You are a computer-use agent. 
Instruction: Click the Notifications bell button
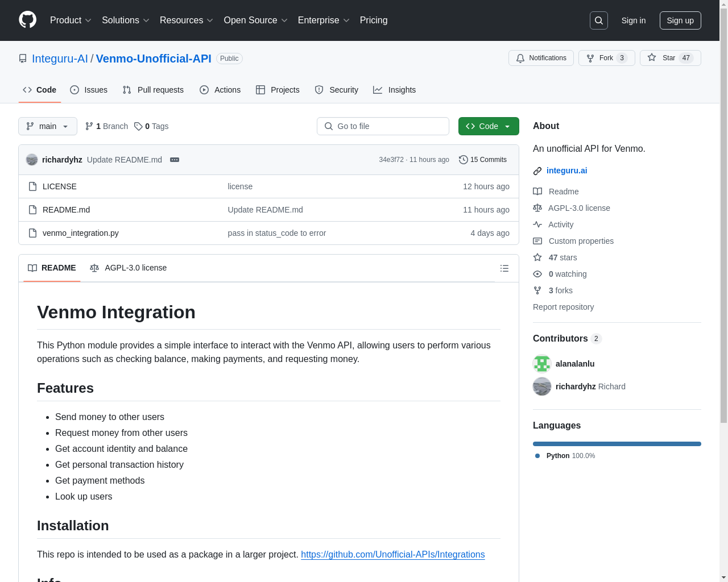[x=541, y=58]
